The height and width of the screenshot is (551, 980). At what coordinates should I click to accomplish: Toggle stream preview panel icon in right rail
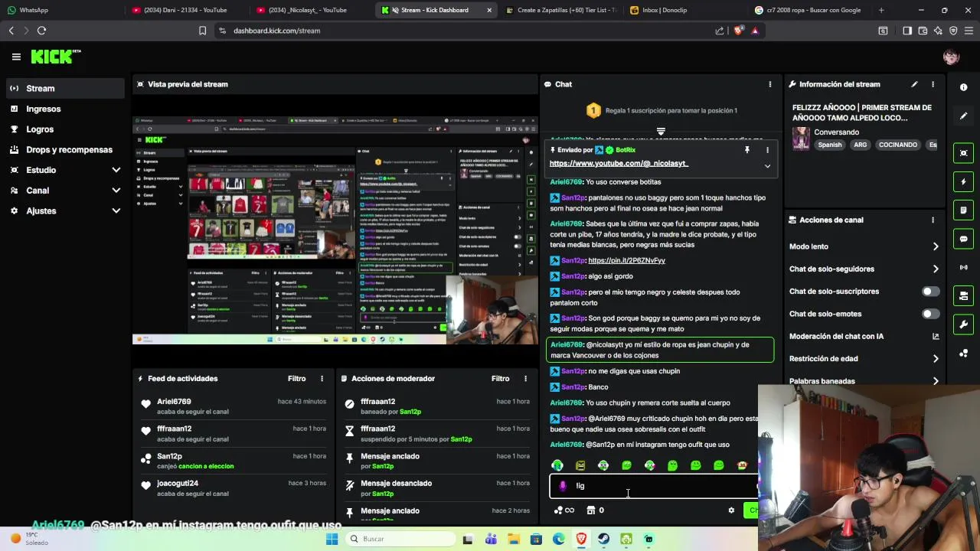pos(963,153)
